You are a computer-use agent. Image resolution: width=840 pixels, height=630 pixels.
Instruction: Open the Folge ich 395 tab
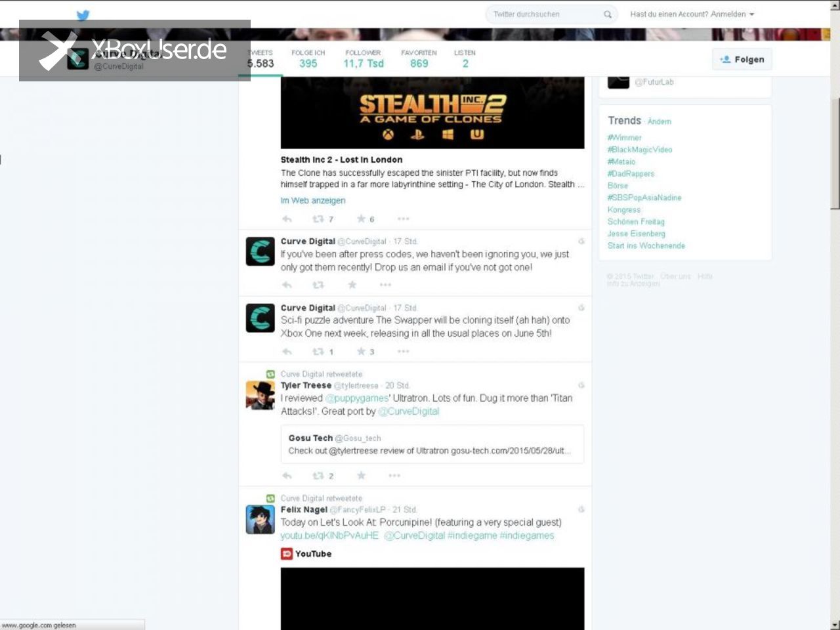click(x=308, y=59)
